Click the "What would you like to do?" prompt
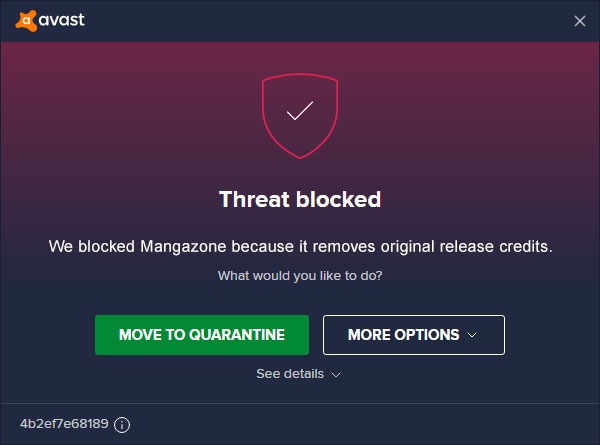 [x=300, y=275]
